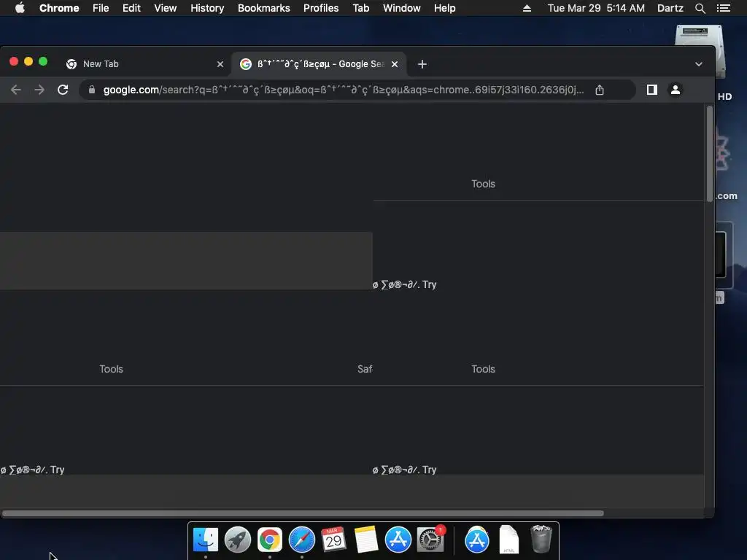The height and width of the screenshot is (560, 747).
Task: Click the eject icon in menu bar
Action: (527, 8)
